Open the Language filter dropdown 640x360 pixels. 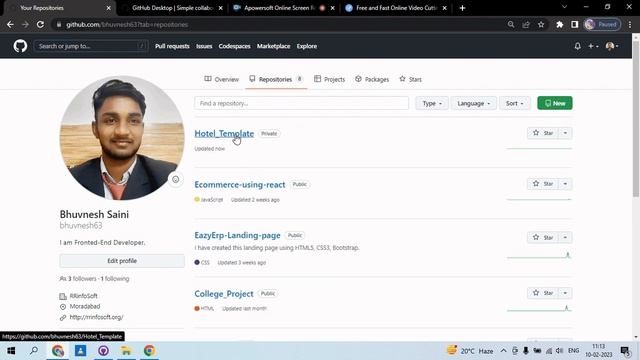tap(473, 103)
